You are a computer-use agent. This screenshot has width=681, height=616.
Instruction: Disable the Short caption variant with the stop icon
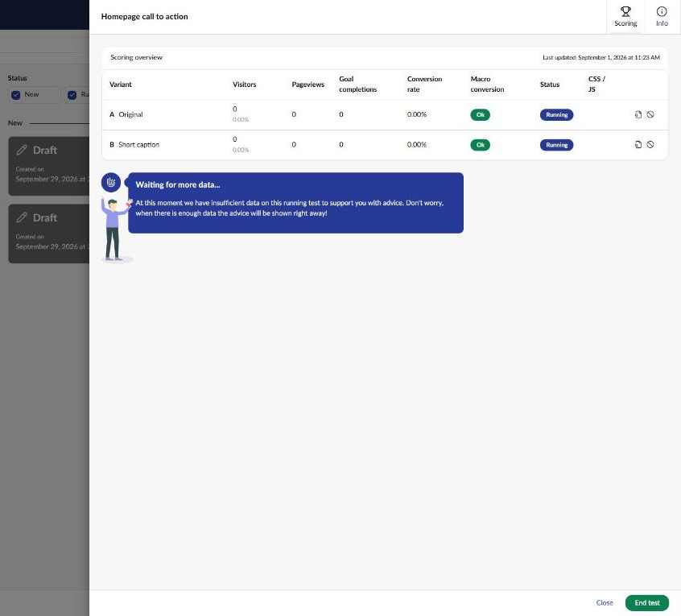[x=650, y=145]
